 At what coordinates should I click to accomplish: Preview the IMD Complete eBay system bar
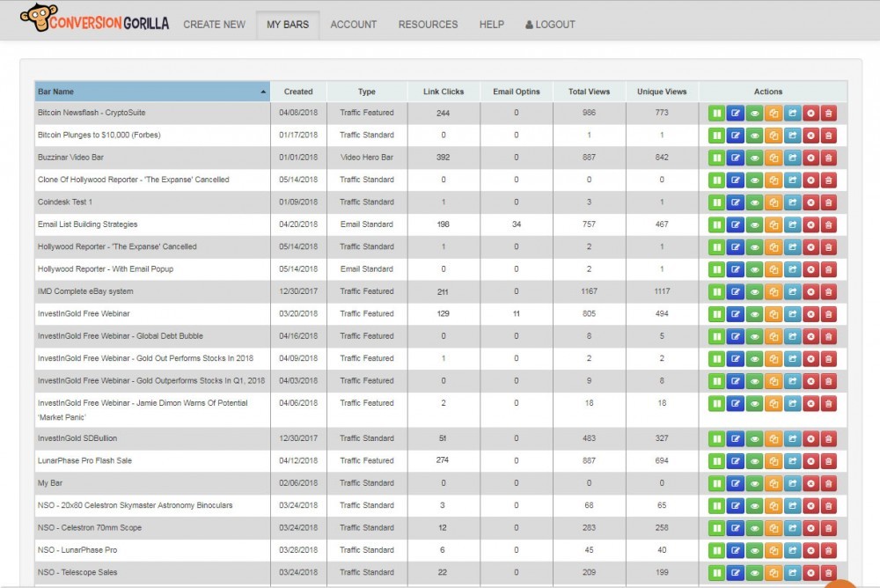click(x=754, y=292)
